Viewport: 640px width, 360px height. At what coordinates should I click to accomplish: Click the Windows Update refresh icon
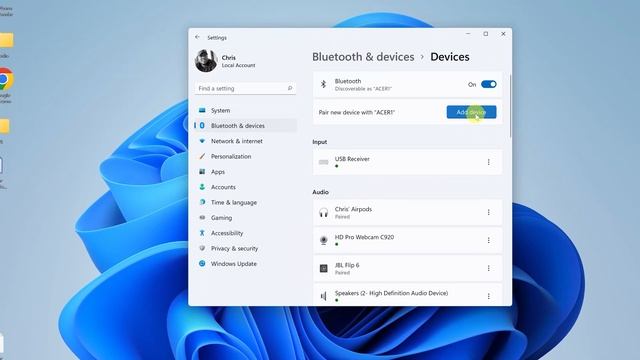202,264
